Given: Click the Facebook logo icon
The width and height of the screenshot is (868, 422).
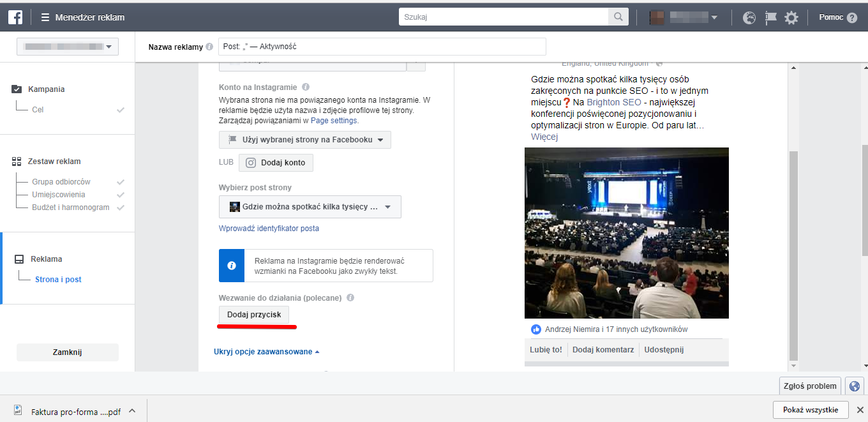Looking at the screenshot, I should (x=15, y=17).
